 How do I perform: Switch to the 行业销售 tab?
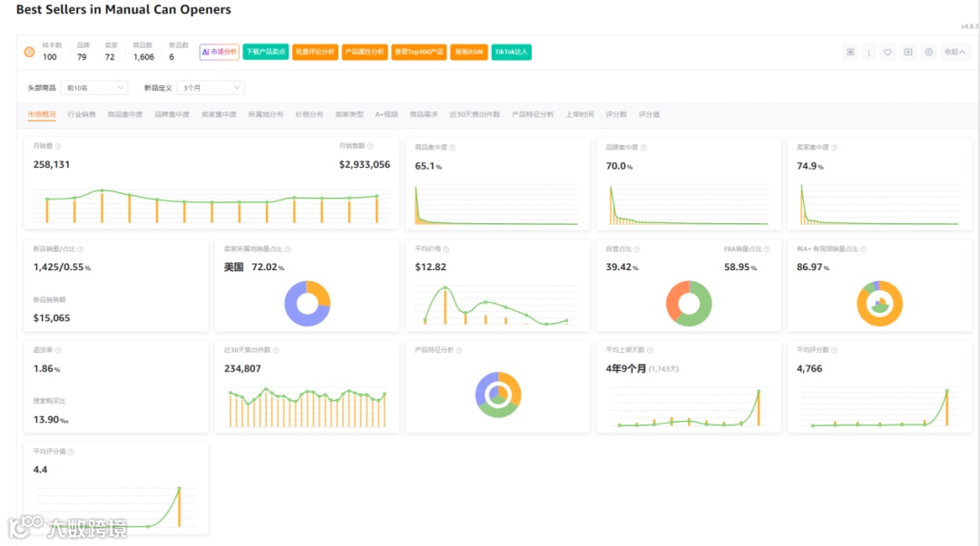click(x=82, y=114)
